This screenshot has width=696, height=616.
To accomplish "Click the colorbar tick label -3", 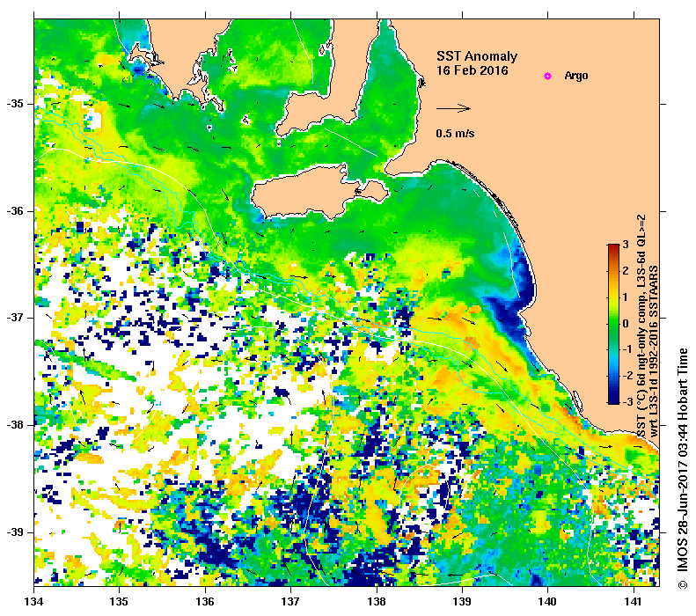I will coord(626,401).
